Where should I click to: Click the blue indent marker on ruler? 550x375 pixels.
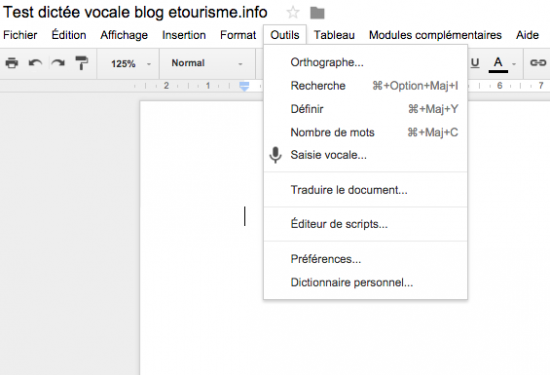click(x=244, y=86)
